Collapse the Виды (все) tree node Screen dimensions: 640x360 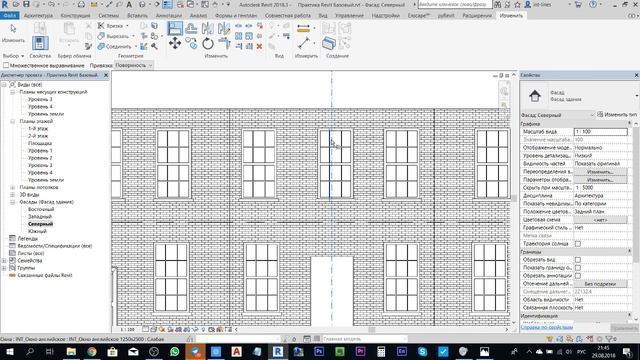[x=4, y=84]
